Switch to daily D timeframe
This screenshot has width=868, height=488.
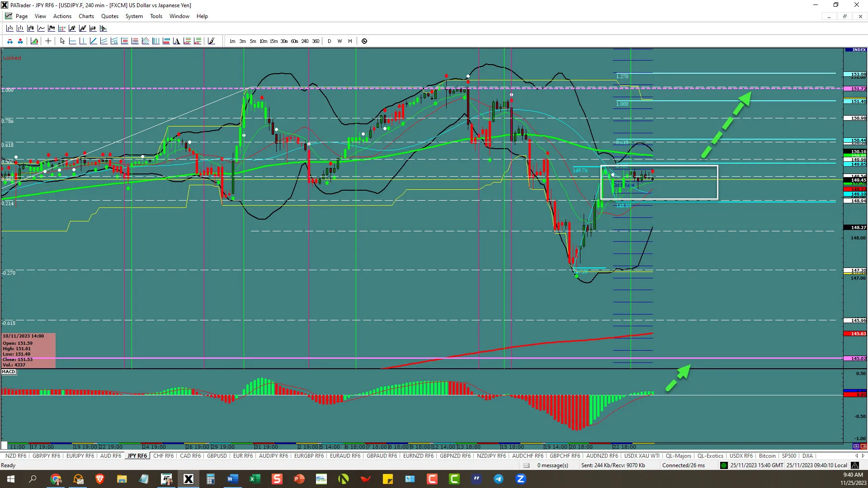[x=329, y=41]
